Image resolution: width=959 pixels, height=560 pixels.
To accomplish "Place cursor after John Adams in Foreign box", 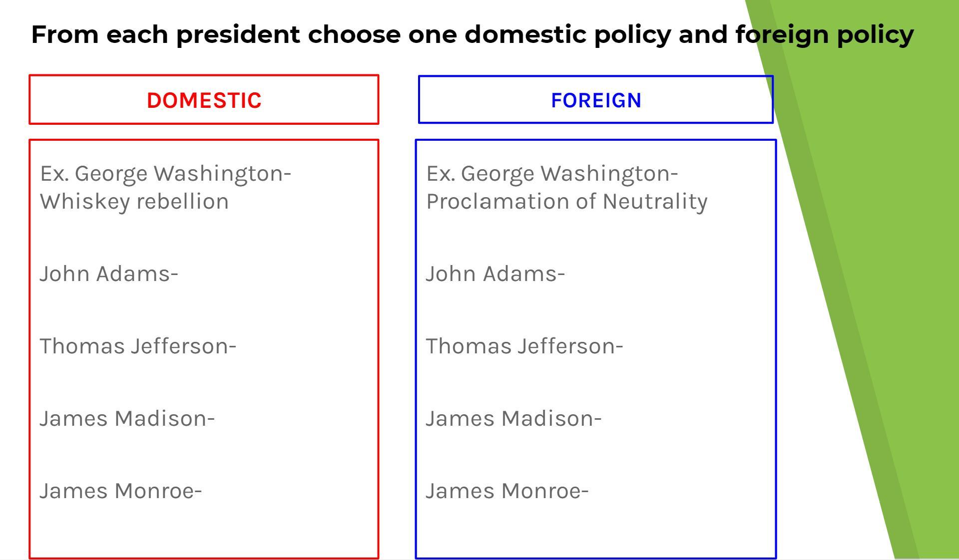I will click(x=566, y=274).
